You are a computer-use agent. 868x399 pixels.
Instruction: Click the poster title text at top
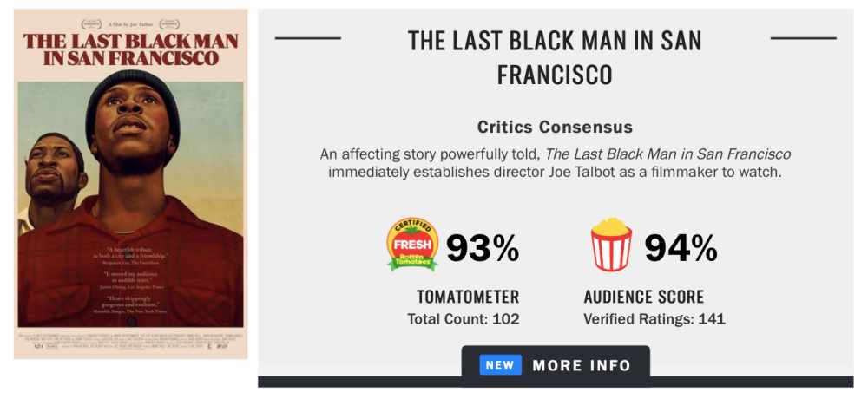click(131, 49)
